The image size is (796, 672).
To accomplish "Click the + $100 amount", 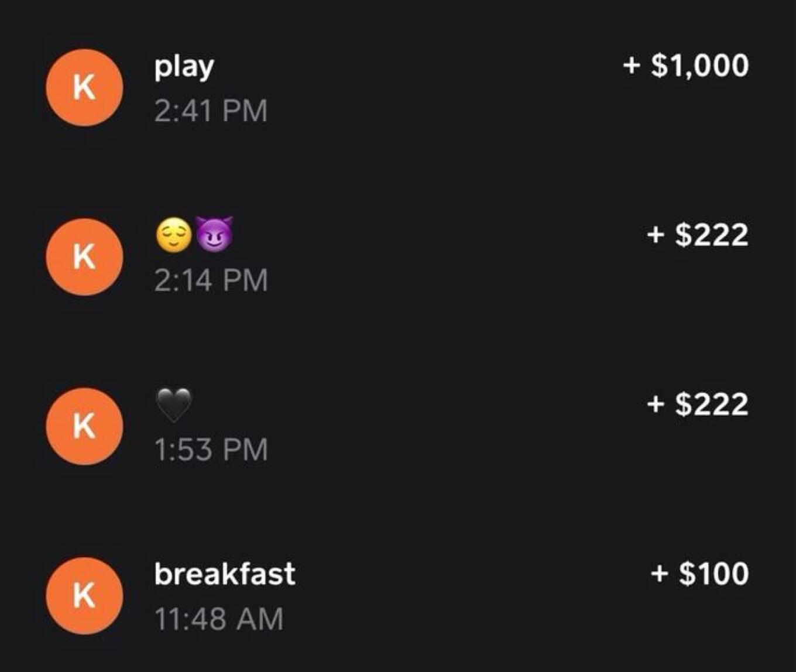I will tap(699, 573).
